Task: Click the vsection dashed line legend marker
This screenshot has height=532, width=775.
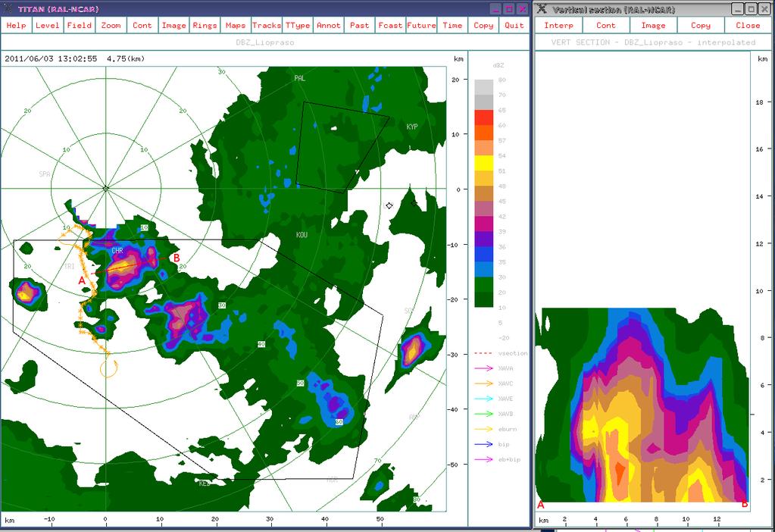Action: coord(483,353)
